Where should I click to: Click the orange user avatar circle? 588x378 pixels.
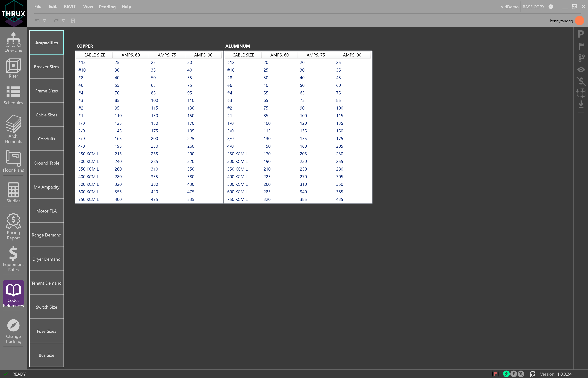coord(580,21)
